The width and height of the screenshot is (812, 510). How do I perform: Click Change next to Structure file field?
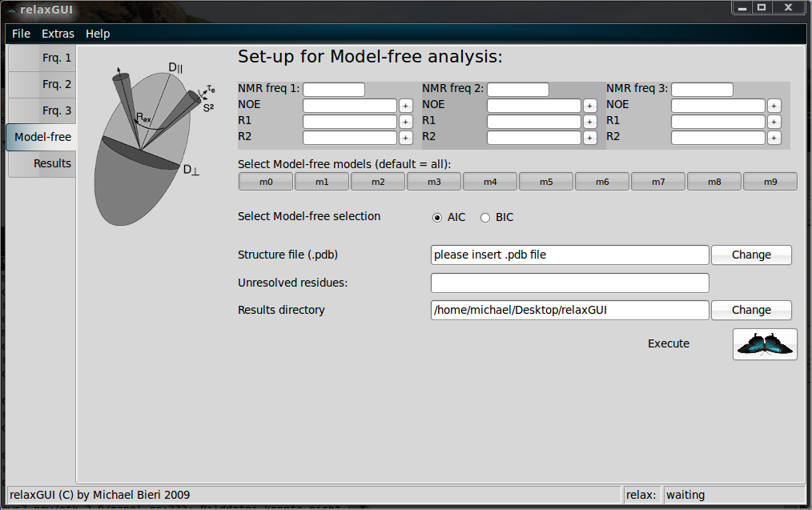pos(750,255)
